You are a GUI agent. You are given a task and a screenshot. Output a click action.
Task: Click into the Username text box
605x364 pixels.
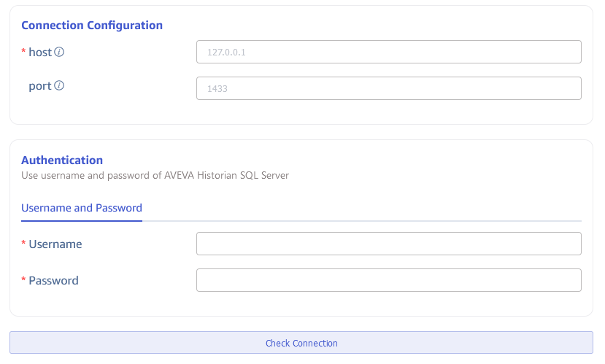pos(388,244)
